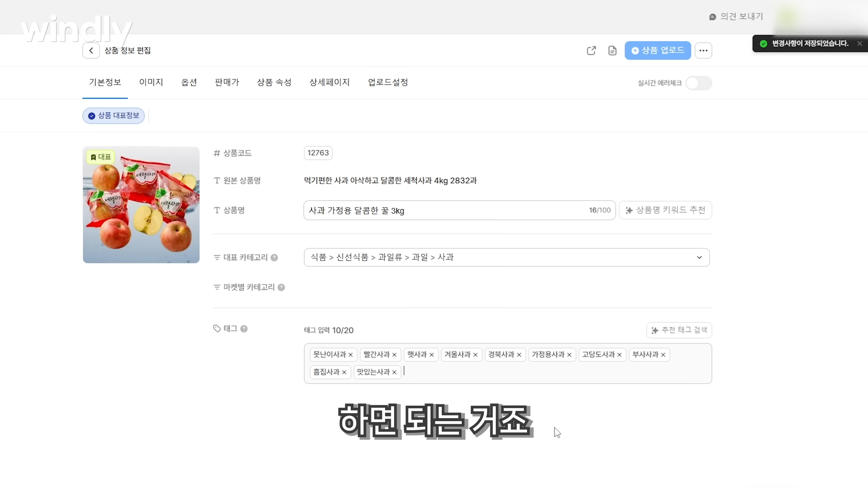Expand the 대표 카테고리 dropdown
Image resolution: width=868 pixels, height=488 pixels.
(x=699, y=257)
